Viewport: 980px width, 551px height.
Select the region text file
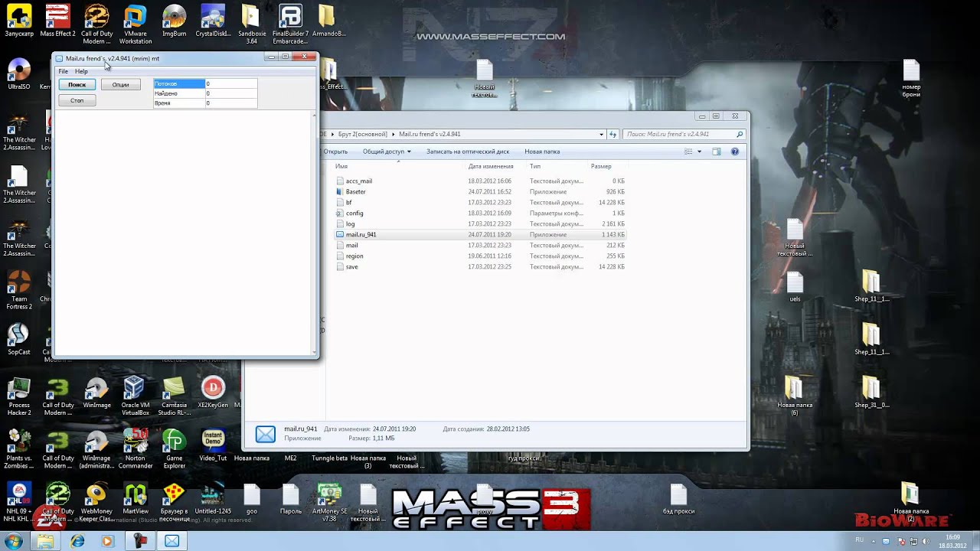point(481,256)
